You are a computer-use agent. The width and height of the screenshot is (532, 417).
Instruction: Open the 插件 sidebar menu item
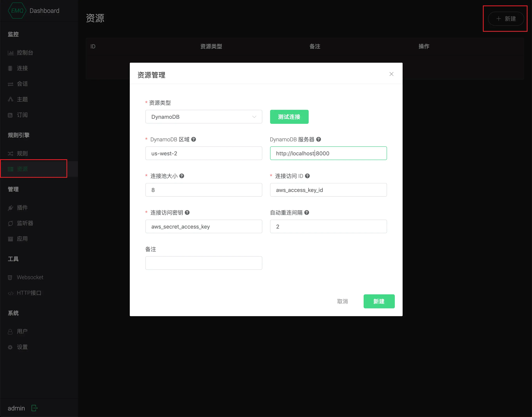click(22, 208)
